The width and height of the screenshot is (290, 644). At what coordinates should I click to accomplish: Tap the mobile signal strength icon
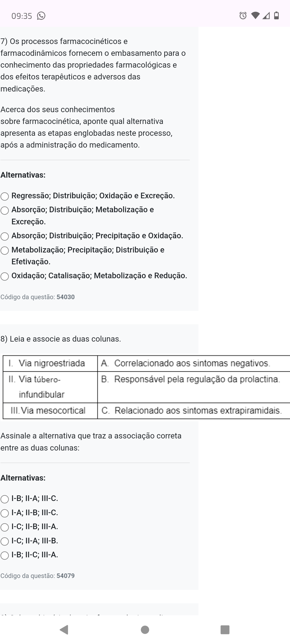[266, 16]
